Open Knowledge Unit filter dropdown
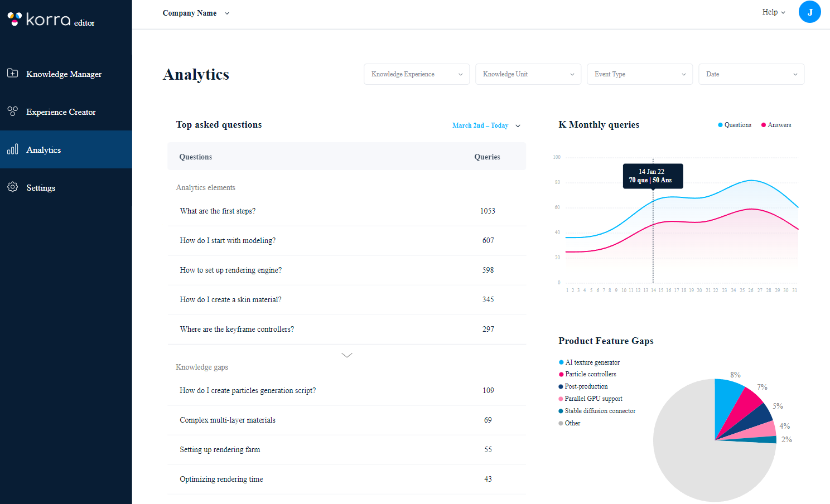This screenshot has height=504, width=830. pos(528,74)
